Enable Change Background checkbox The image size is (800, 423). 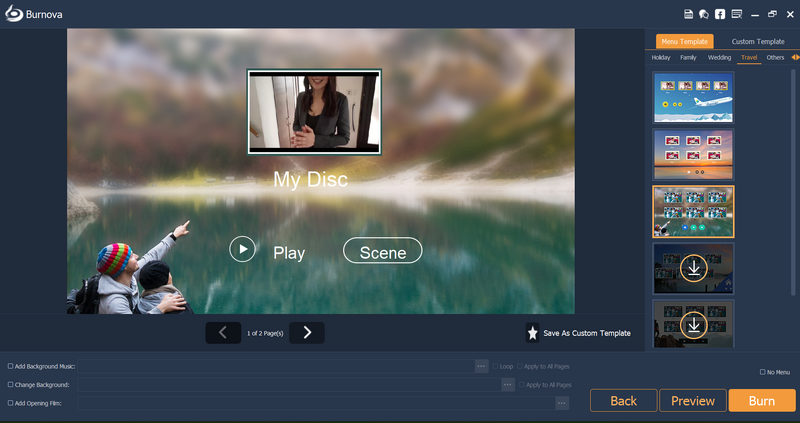coord(11,384)
